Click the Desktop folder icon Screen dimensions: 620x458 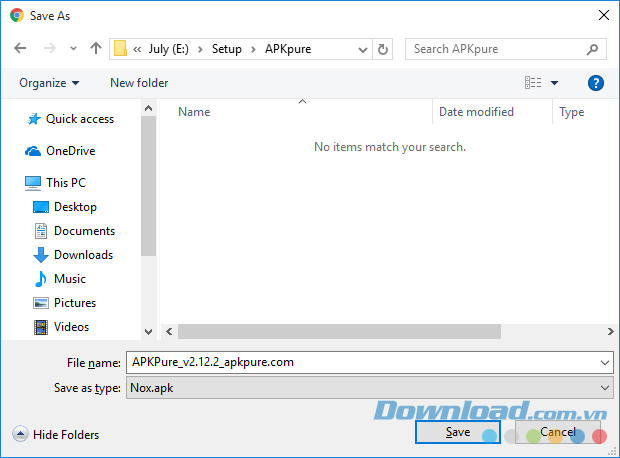(41, 207)
